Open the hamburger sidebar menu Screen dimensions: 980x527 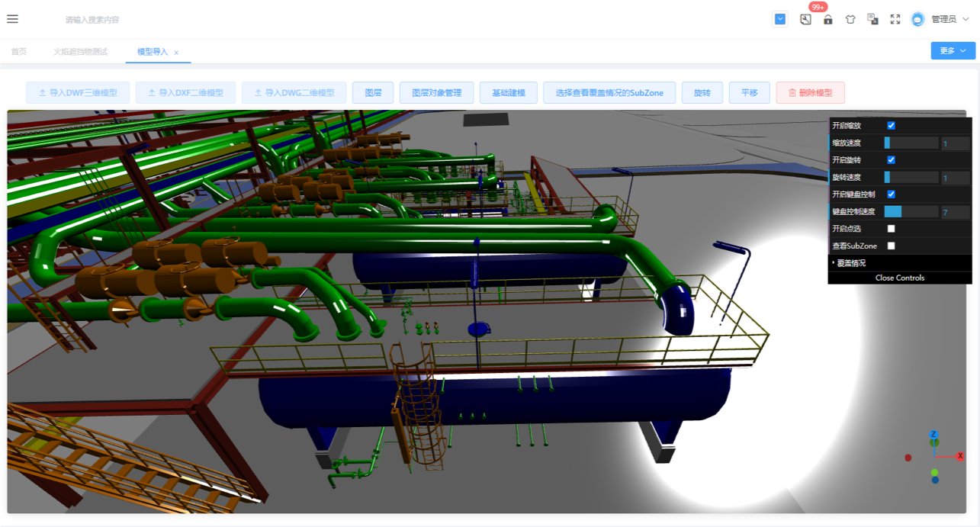pos(12,19)
